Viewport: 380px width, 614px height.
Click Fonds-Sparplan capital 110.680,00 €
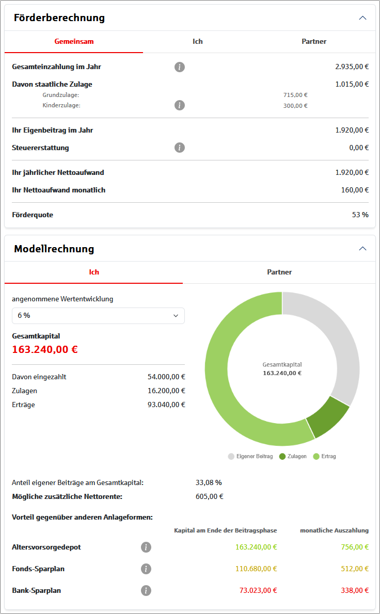coord(256,569)
